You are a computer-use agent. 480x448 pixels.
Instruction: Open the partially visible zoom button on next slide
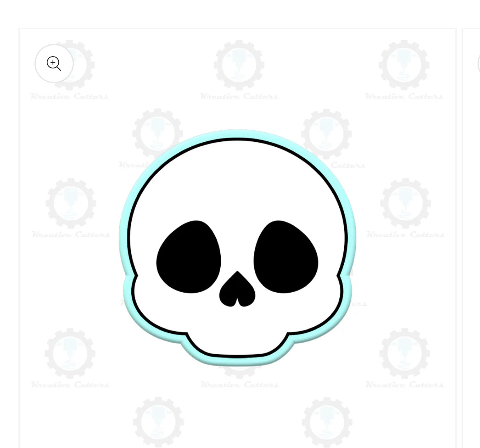coord(478,63)
